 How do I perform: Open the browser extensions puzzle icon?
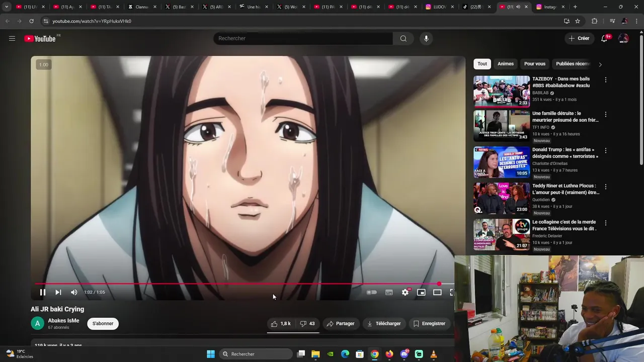tap(594, 21)
